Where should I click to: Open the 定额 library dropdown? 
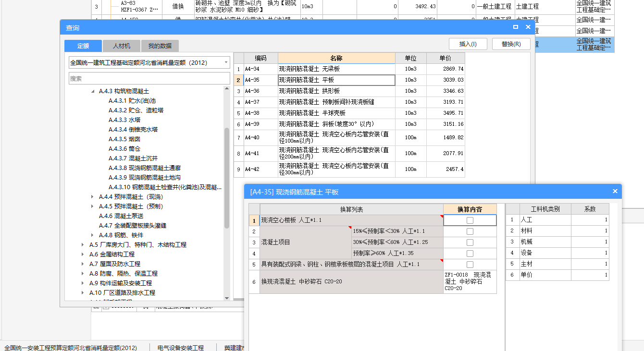tap(226, 62)
